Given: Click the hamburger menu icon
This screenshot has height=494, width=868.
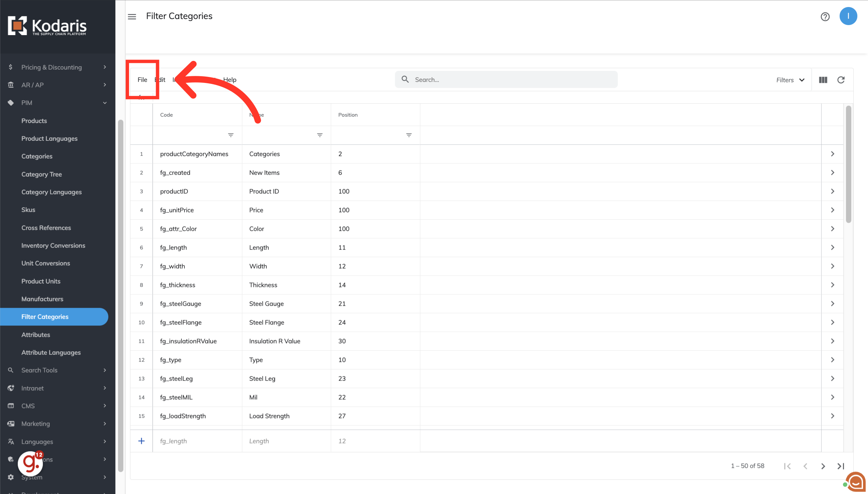Looking at the screenshot, I should point(132,16).
